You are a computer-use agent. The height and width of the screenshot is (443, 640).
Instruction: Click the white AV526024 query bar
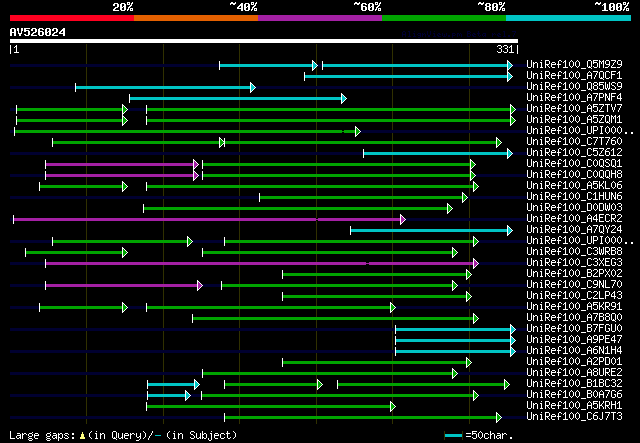[264, 41]
